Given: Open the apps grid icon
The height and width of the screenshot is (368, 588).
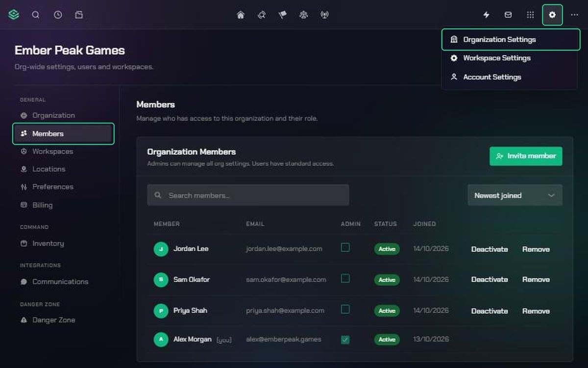Looking at the screenshot, I should [530, 15].
